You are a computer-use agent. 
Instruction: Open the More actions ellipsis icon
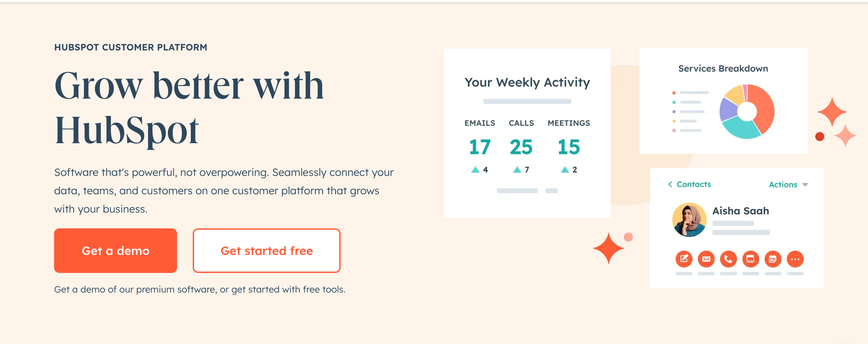(796, 259)
